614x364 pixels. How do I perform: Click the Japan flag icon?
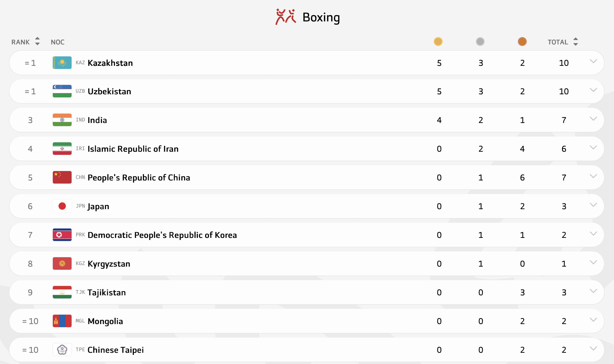click(62, 206)
